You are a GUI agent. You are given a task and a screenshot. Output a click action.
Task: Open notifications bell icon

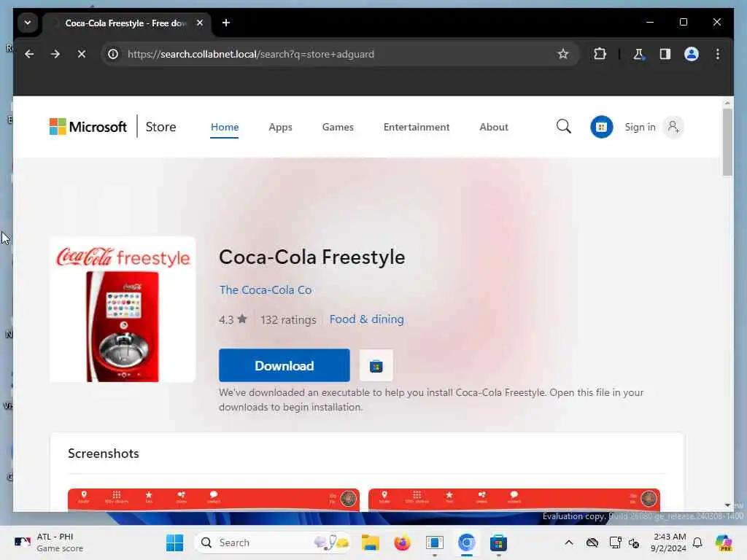tap(697, 542)
